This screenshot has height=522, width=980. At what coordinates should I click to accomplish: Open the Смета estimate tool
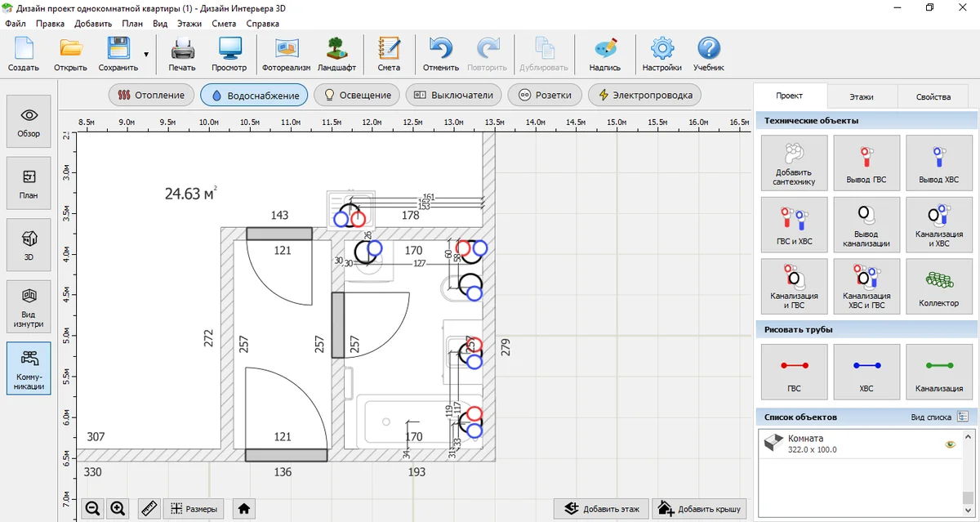(x=389, y=55)
